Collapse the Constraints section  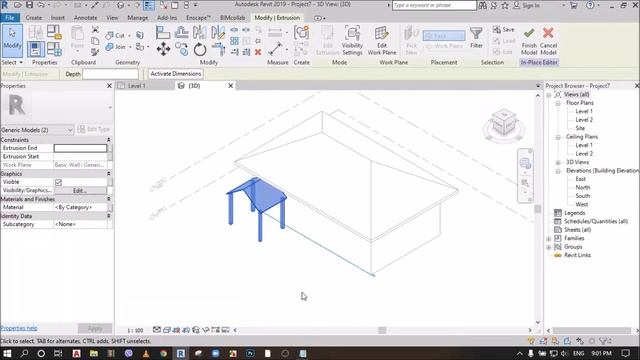109,140
